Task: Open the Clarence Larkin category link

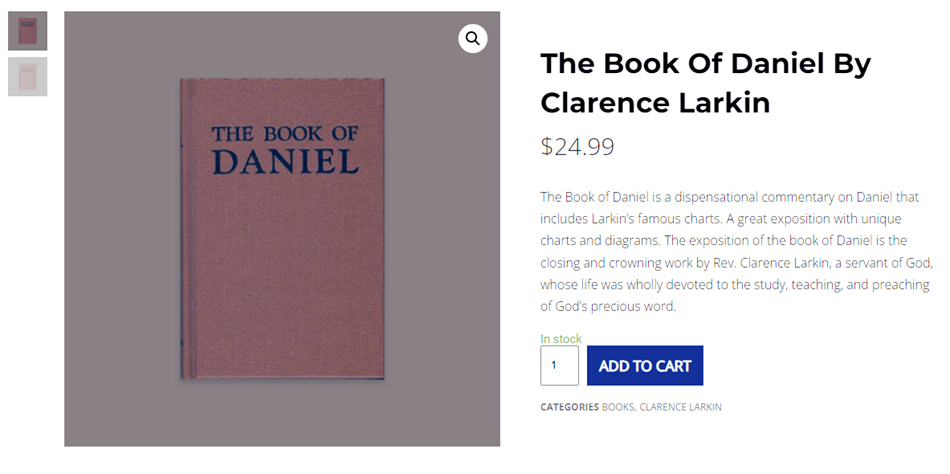Action: 681,407
